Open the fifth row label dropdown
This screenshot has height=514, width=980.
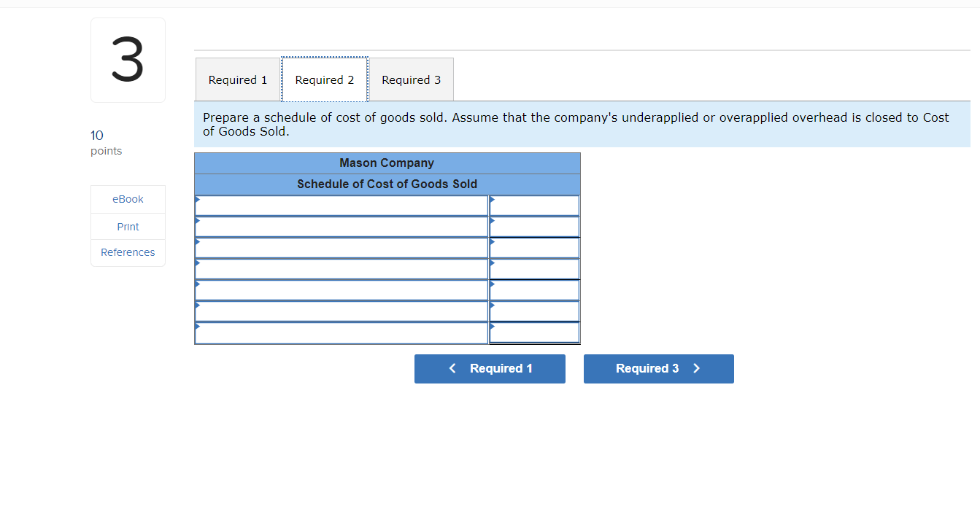click(x=341, y=289)
